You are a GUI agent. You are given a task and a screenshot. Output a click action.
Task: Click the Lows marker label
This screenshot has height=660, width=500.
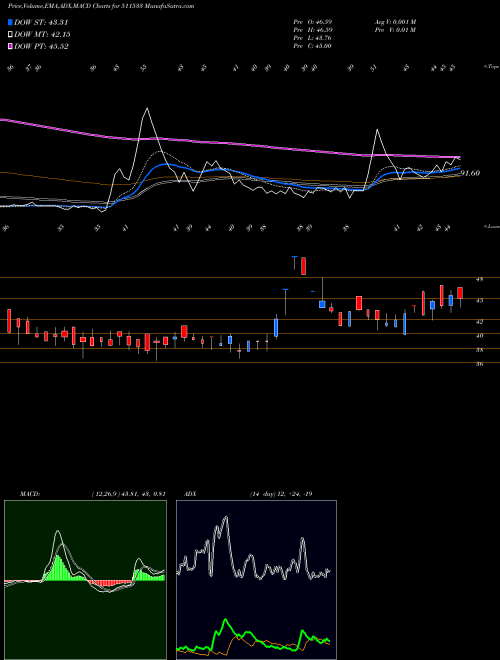click(x=491, y=226)
